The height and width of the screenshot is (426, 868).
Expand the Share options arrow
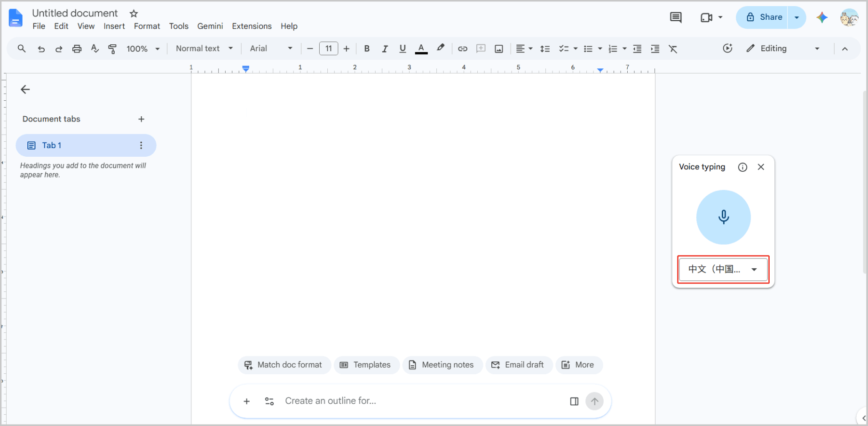coord(797,17)
